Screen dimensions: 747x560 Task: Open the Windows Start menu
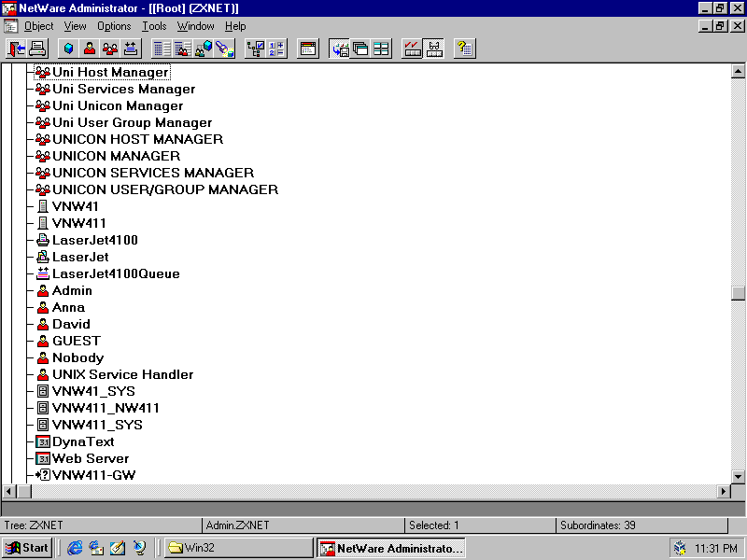click(27, 548)
